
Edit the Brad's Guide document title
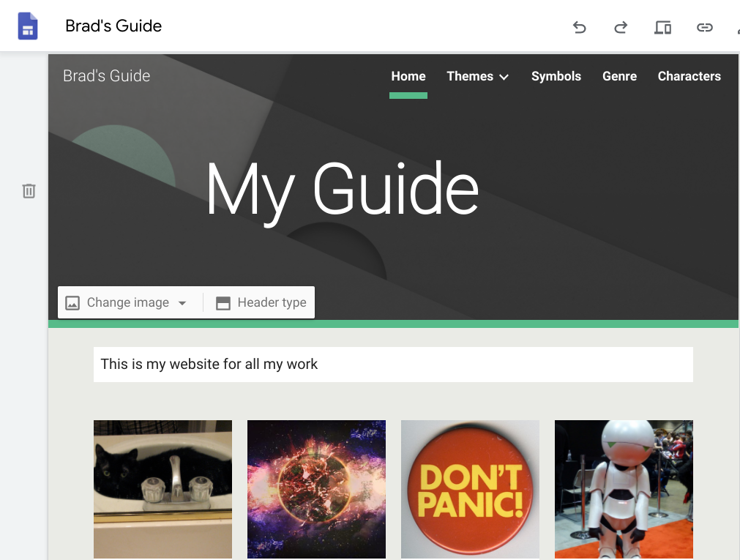[113, 26]
